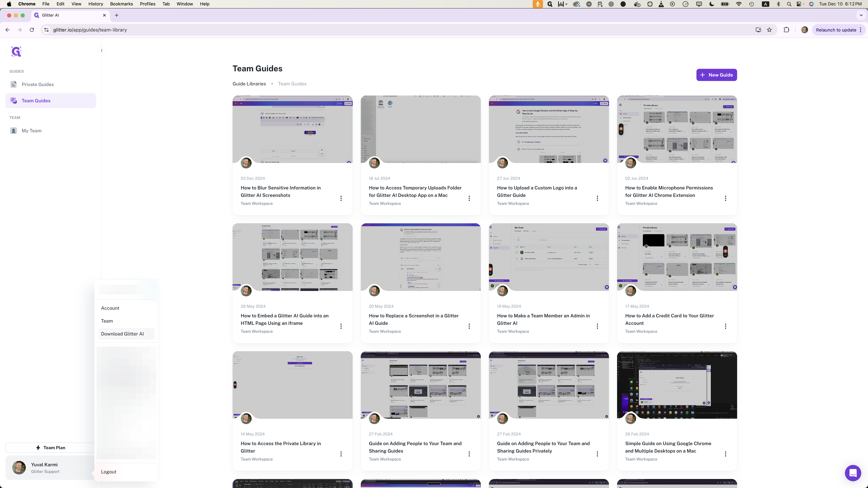The image size is (868, 488).
Task: Open How to Enable Microphone Permissions title
Action: [x=669, y=192]
